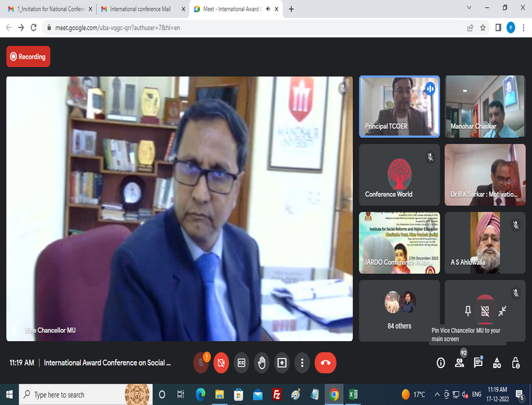The image size is (532, 405).
Task: Click the Present now icon
Action: 282,363
